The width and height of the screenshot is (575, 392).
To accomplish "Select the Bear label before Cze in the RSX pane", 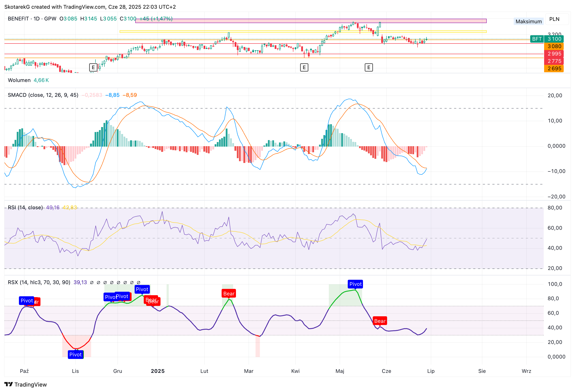I will [379, 321].
